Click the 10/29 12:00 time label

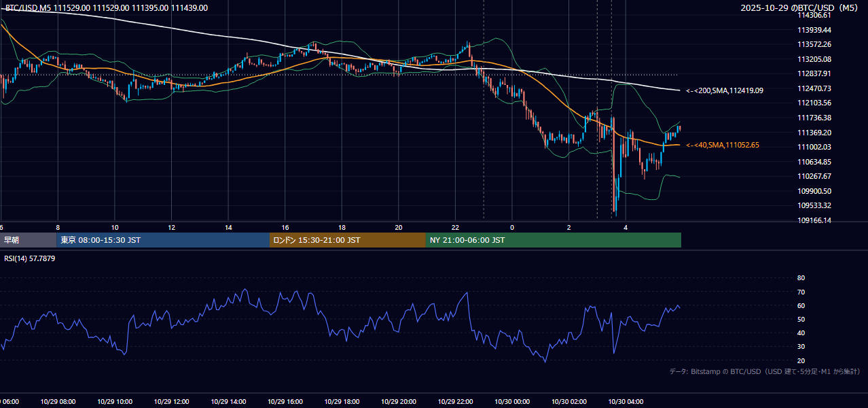[x=171, y=402]
